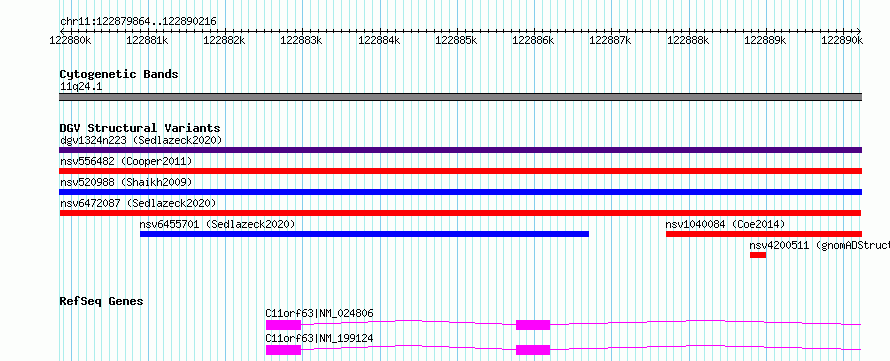Select the second exon of NM_199124

[x=533, y=350]
